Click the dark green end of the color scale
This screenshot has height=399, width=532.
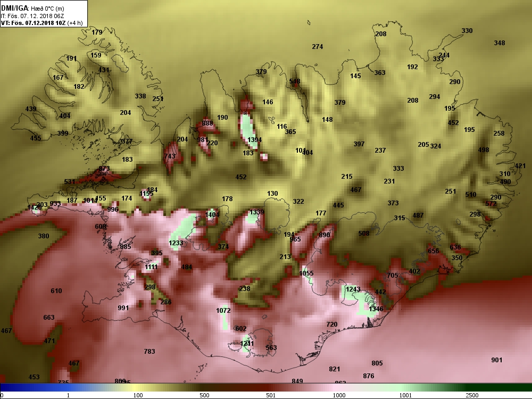pyautogui.click(x=499, y=387)
